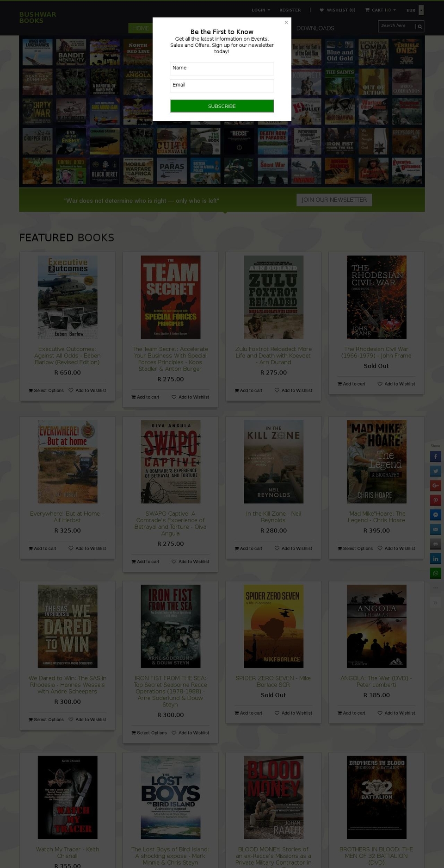
Task: Close the newsletter popup
Action: [x=286, y=22]
